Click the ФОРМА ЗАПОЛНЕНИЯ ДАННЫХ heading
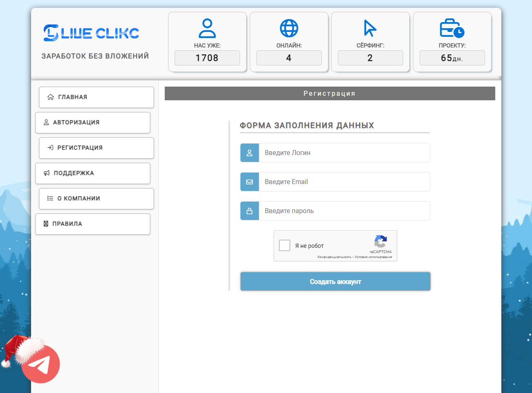The image size is (532, 393). pos(307,126)
